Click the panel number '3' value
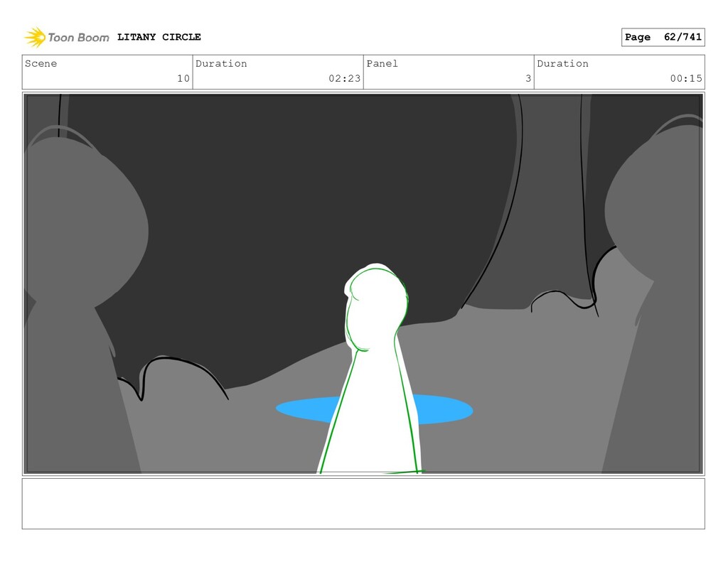The height and width of the screenshot is (562, 728). click(x=528, y=78)
